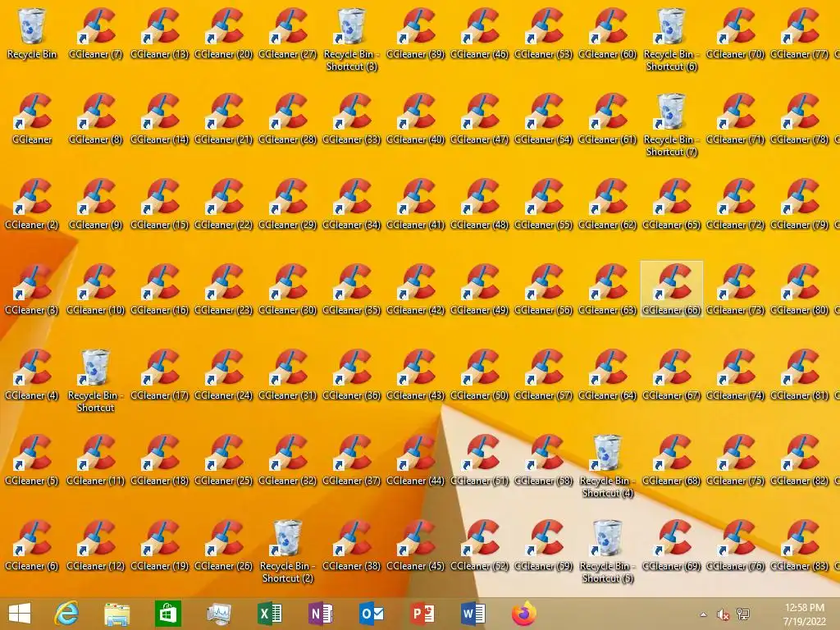Select the CCleaner (16) shortcut

click(160, 289)
